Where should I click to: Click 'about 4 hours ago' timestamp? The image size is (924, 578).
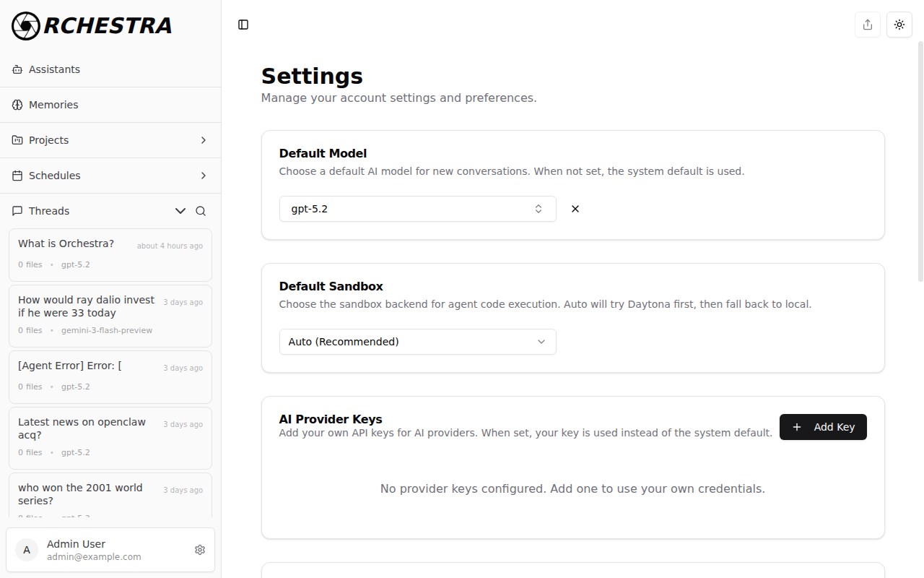pyautogui.click(x=170, y=246)
